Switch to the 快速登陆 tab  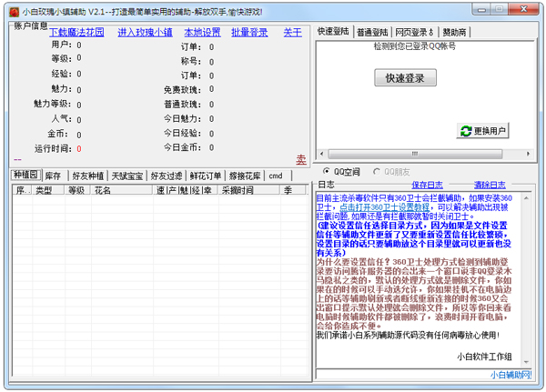(333, 31)
